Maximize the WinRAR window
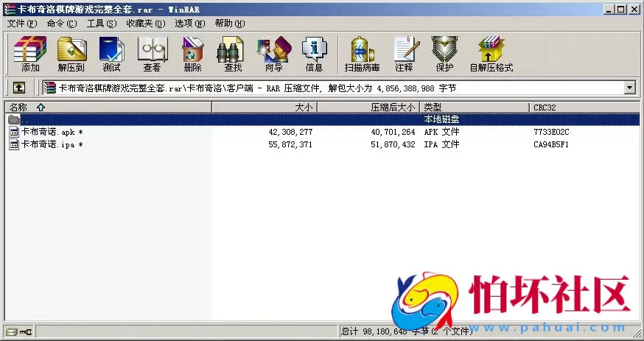Screen dimensions: 644x341 coord(621,10)
